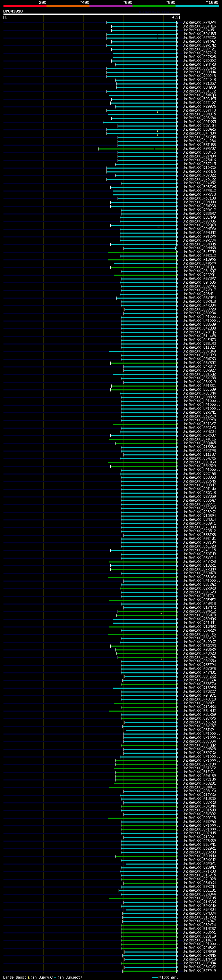
Task: Choose the UniRef100_A3V652 entry
Action: [x=199, y=363]
